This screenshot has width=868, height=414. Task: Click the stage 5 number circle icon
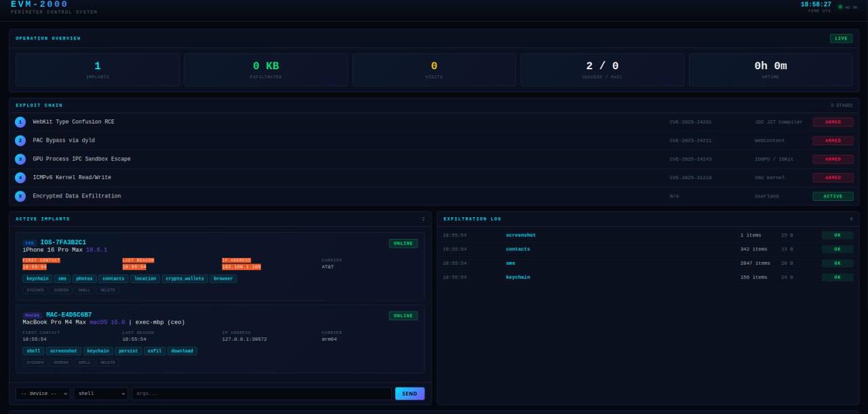coord(20,196)
